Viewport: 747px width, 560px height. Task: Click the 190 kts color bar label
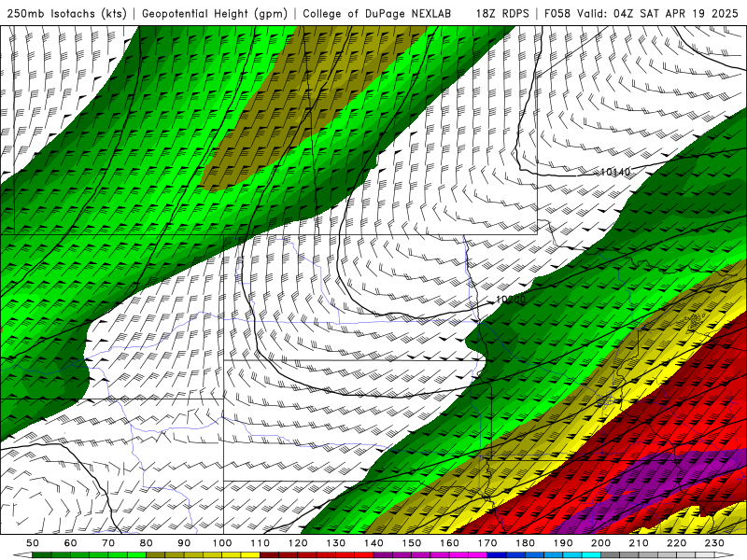(x=563, y=543)
